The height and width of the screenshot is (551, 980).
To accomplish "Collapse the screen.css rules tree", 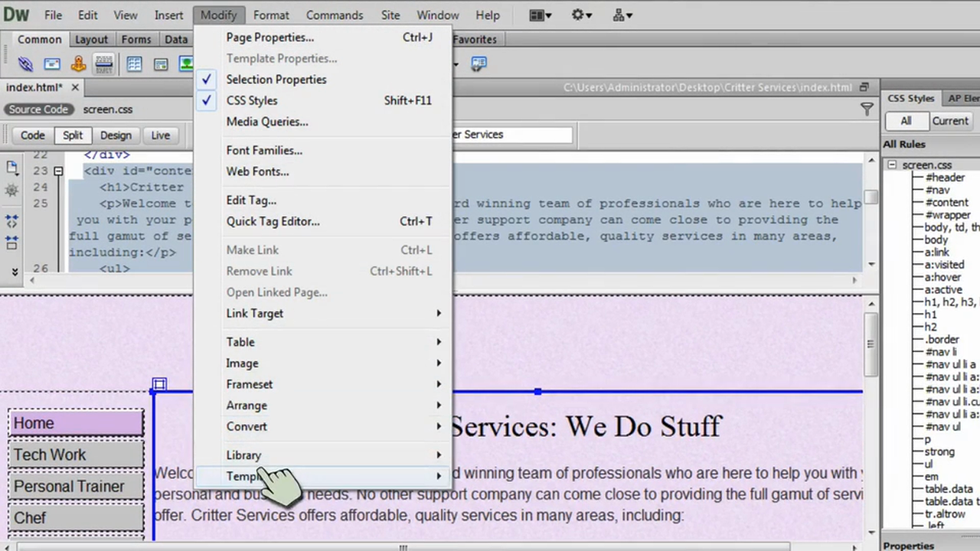I will coord(892,165).
